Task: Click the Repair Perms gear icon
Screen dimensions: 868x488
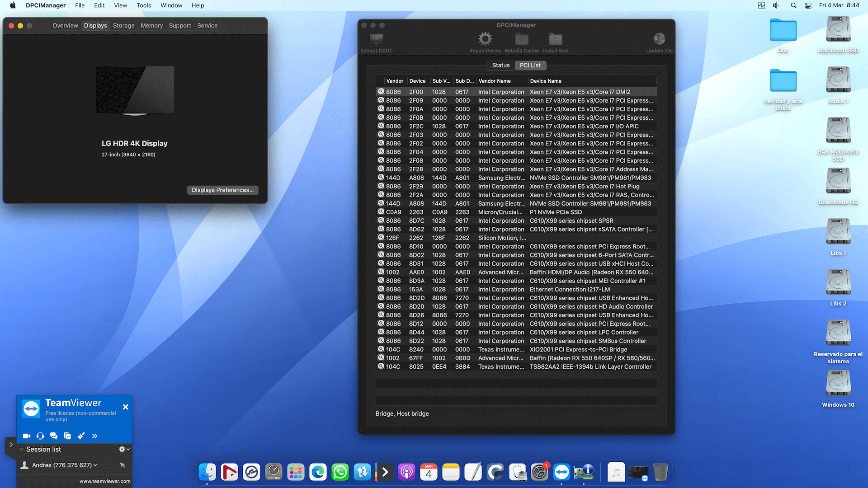Action: (485, 39)
